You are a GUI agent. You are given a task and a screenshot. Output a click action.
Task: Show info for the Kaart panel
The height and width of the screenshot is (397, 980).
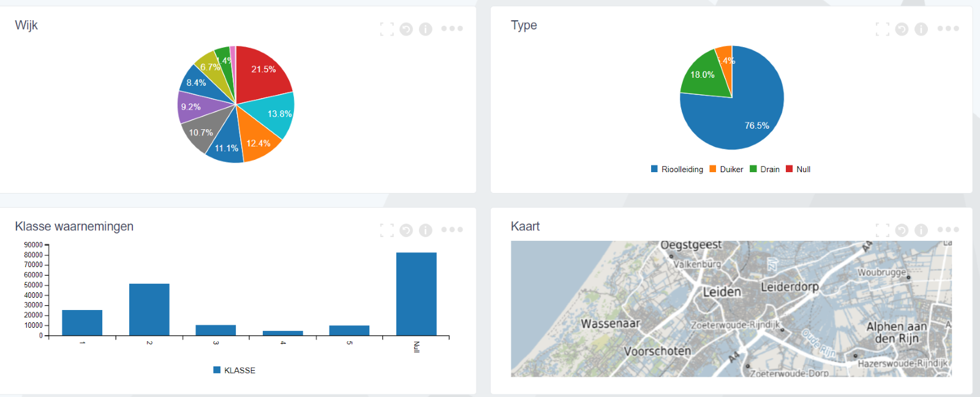pyautogui.click(x=921, y=230)
